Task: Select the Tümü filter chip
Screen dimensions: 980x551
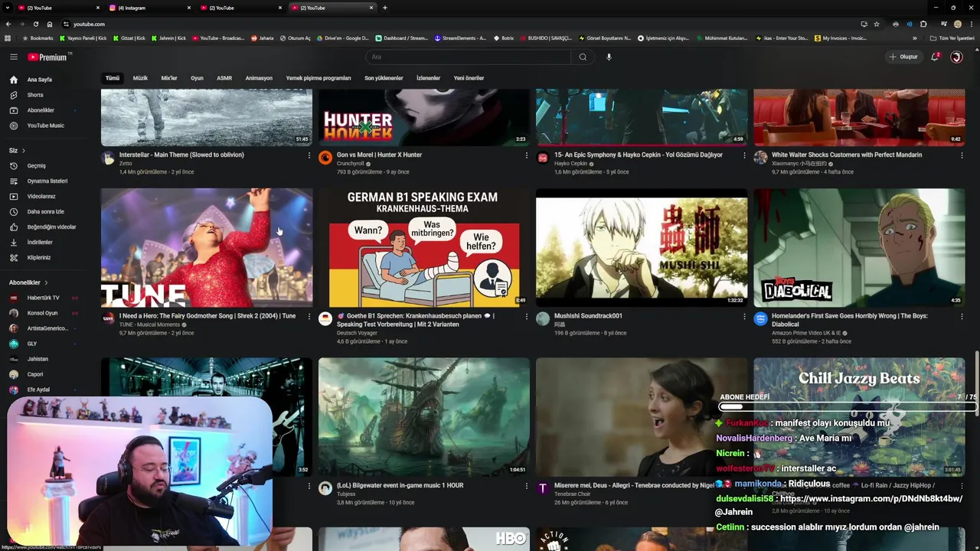Action: click(x=113, y=78)
